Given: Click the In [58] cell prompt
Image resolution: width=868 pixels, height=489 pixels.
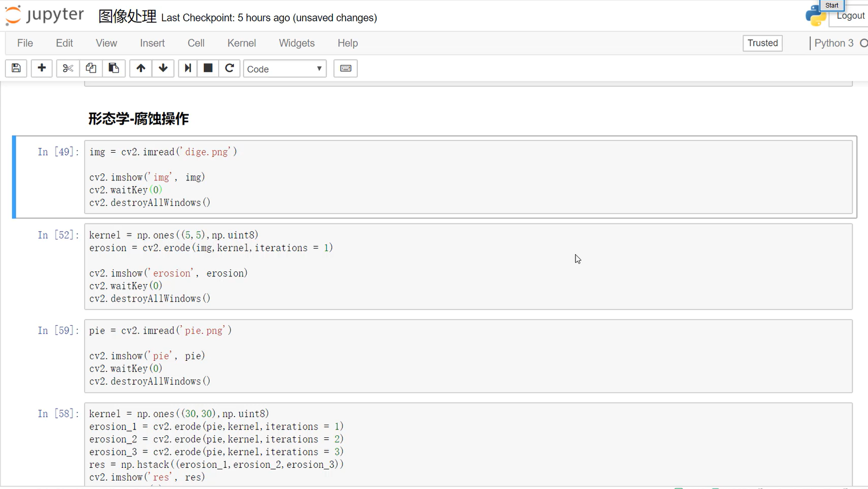Looking at the screenshot, I should 58,413.
